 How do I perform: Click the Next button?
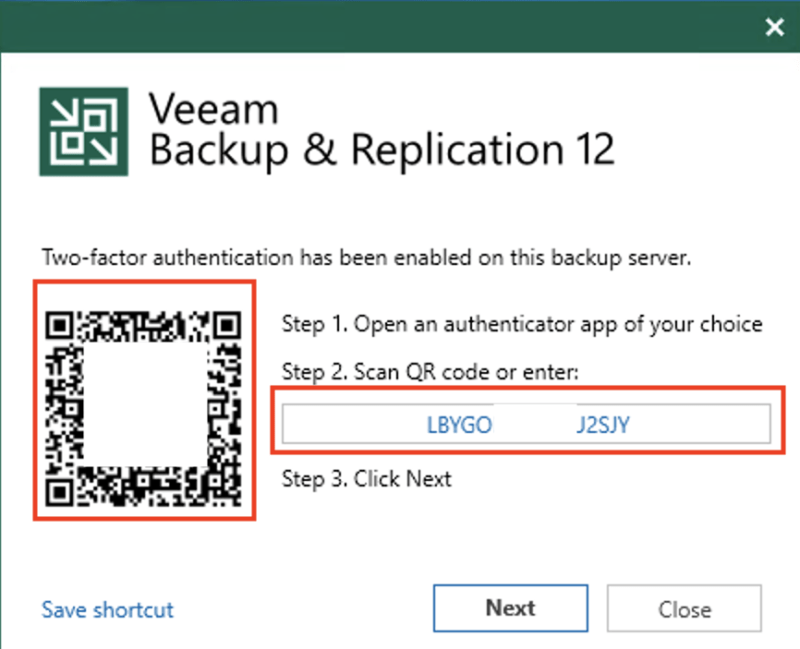[510, 608]
